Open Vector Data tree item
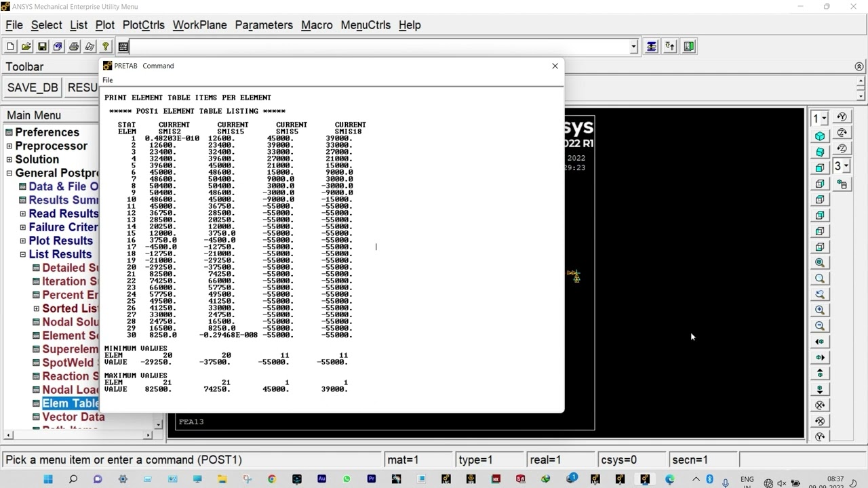 coord(73,417)
